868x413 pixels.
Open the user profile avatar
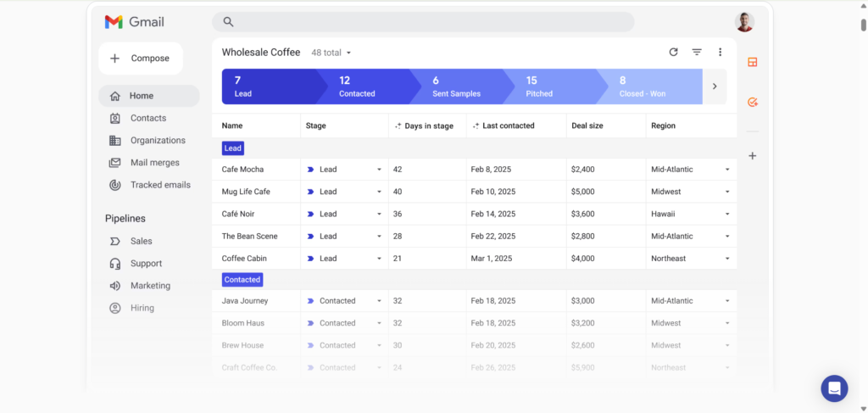744,22
